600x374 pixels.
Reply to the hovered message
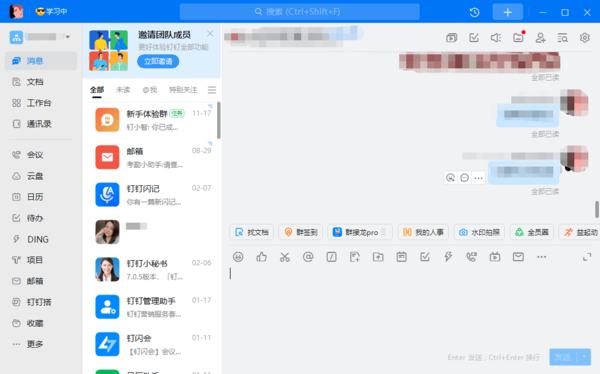click(x=464, y=178)
